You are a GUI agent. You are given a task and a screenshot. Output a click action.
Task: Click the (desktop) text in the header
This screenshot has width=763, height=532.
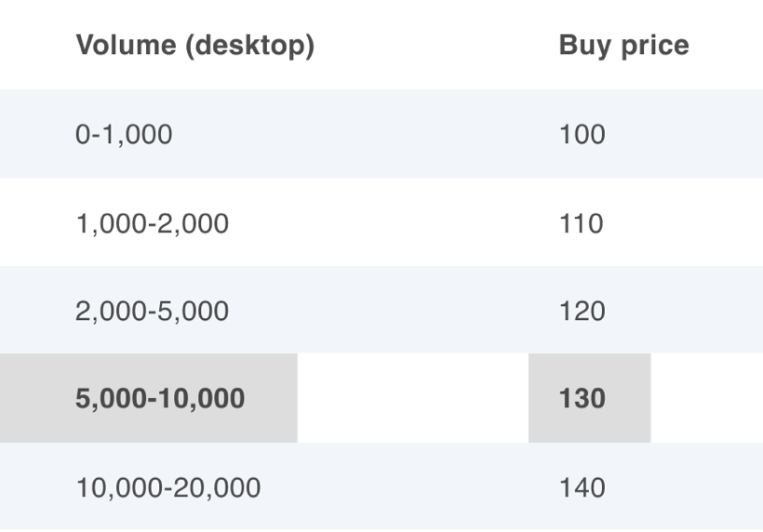coord(250,47)
